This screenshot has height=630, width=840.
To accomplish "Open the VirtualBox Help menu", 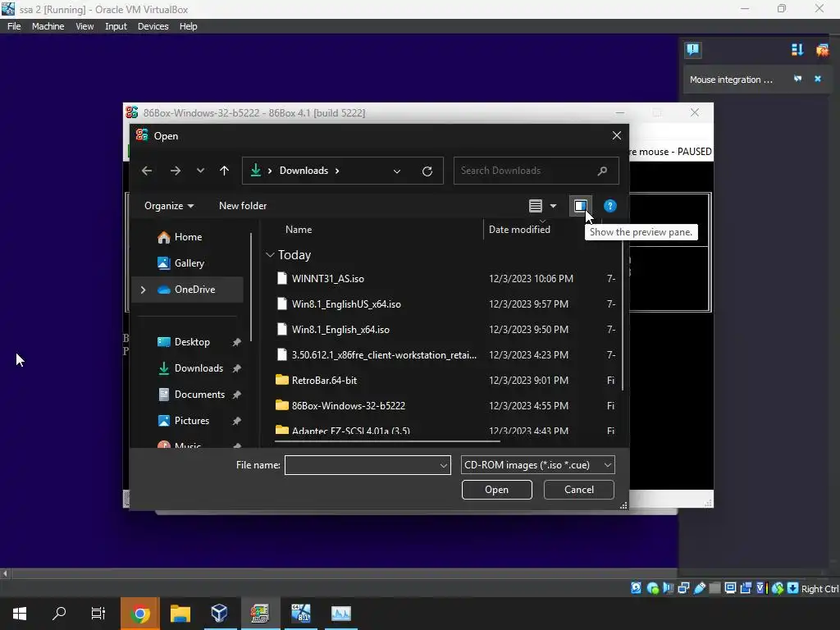I will [188, 26].
